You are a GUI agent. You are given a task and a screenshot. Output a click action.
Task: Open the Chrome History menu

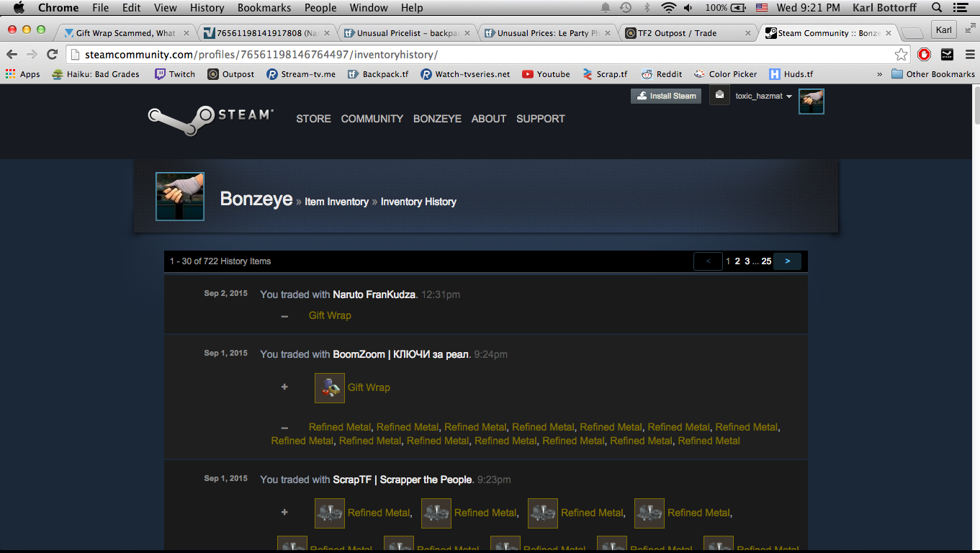pyautogui.click(x=207, y=8)
